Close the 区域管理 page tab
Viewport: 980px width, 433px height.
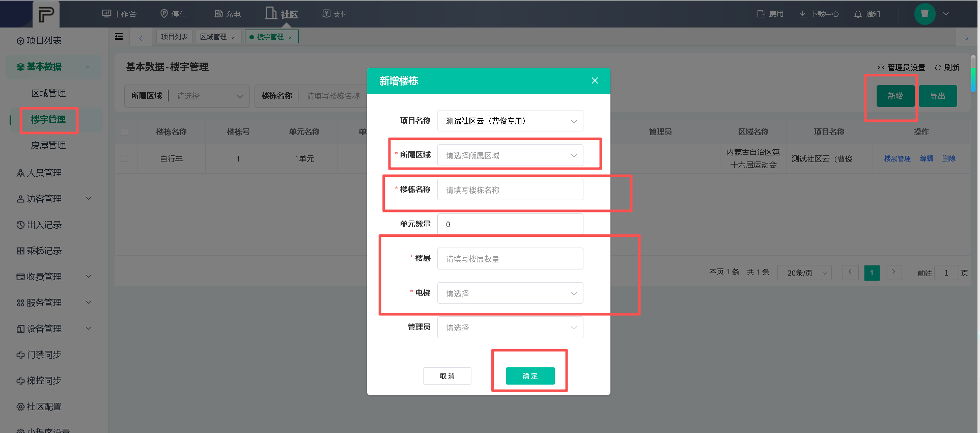point(233,37)
